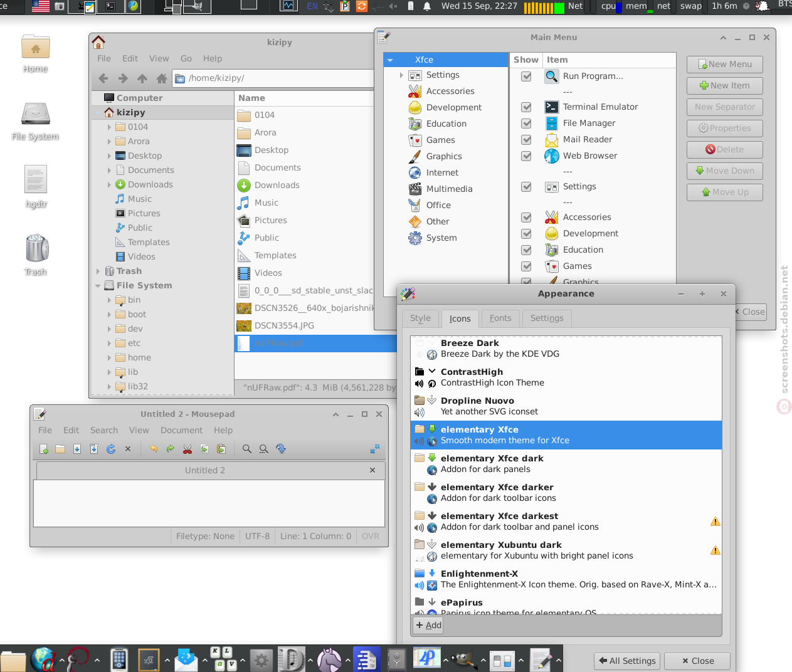Go back in the file manager
Screen dimensions: 792x672
pyautogui.click(x=103, y=78)
